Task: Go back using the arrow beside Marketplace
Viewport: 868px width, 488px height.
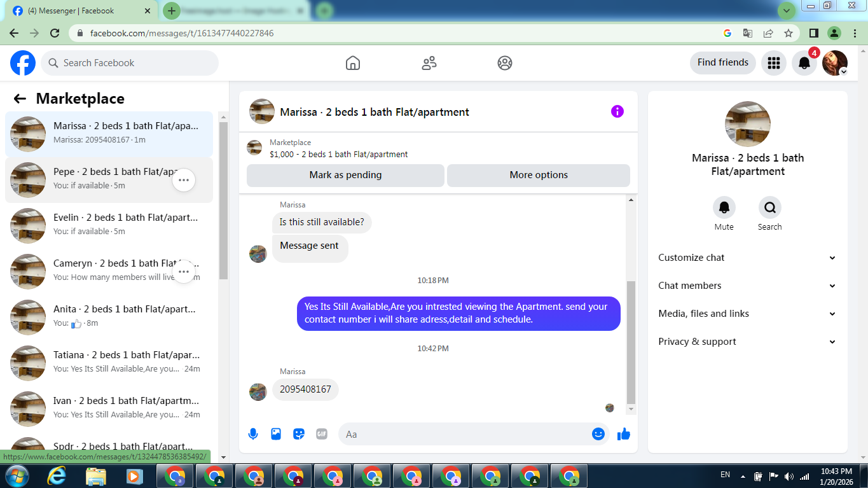Action: pos(20,99)
